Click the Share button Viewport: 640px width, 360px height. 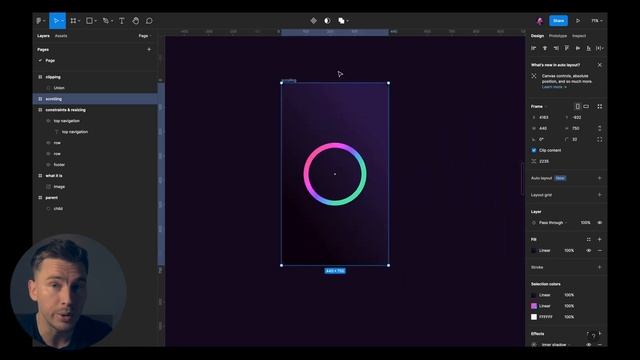(x=558, y=21)
